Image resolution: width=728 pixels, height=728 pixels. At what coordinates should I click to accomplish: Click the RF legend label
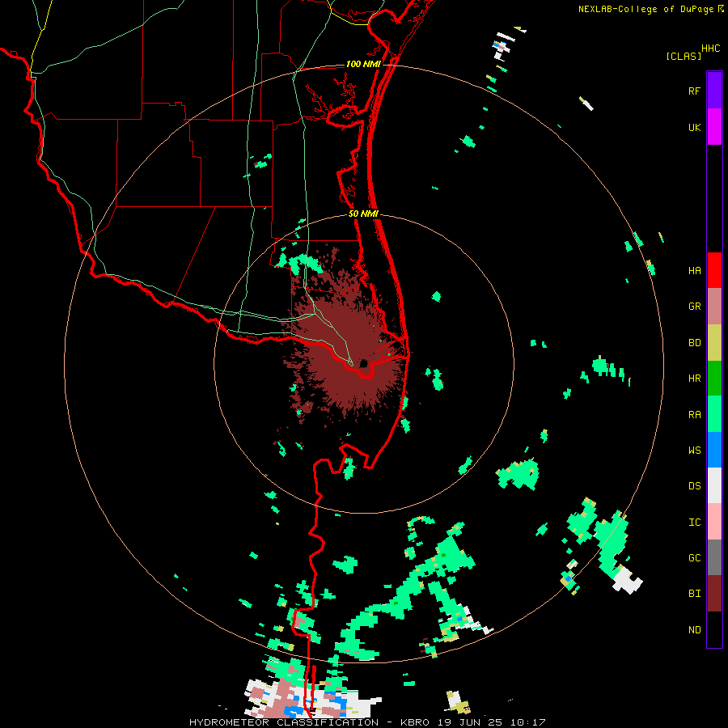pos(694,91)
